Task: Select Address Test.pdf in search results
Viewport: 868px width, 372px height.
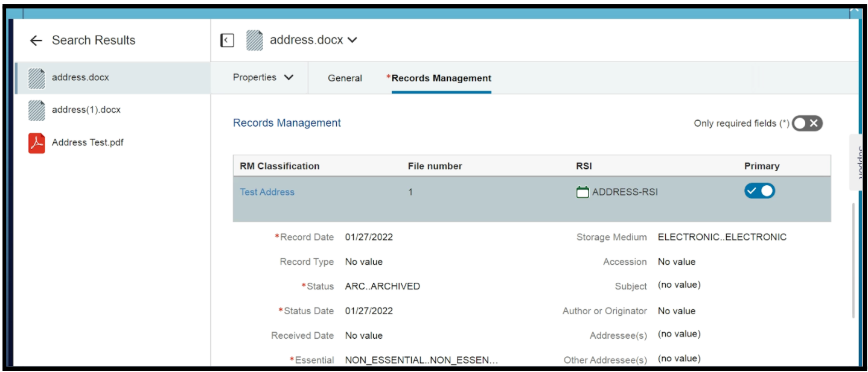Action: point(88,143)
